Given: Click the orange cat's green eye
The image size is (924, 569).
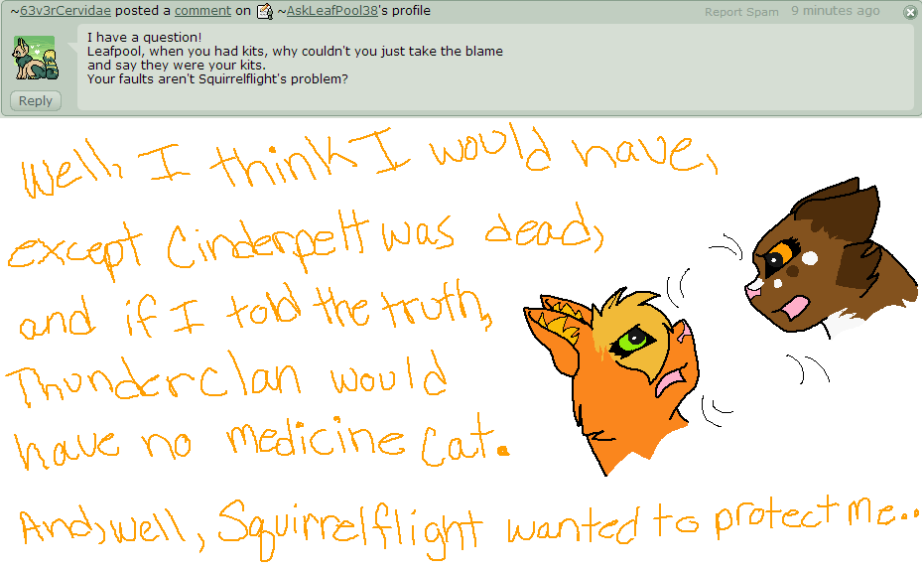Looking at the screenshot, I should click(633, 341).
